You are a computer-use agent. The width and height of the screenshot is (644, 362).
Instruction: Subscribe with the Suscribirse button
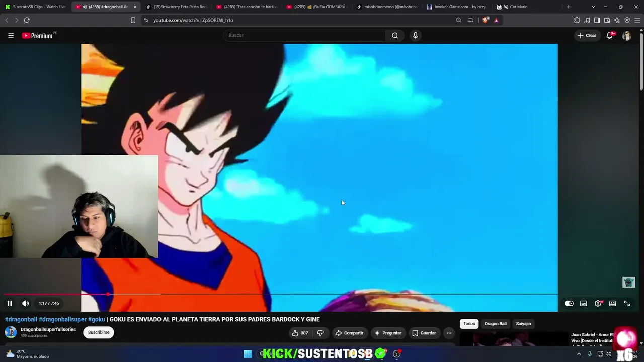click(99, 332)
